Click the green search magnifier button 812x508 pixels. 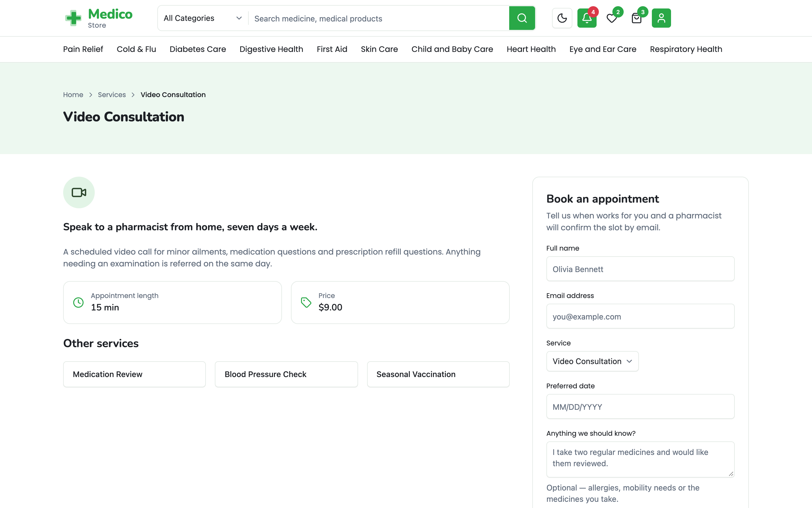pyautogui.click(x=522, y=18)
